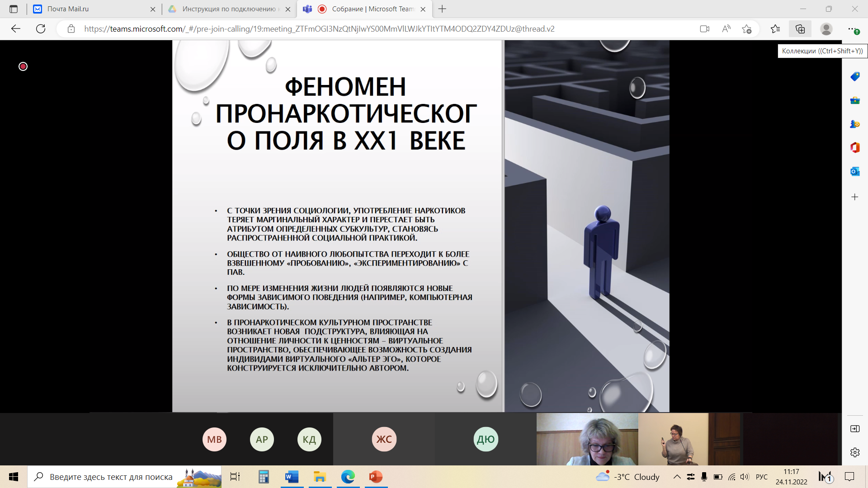Open Microsoft Edge taskbar icon
Viewport: 868px width, 488px height.
coord(348,477)
